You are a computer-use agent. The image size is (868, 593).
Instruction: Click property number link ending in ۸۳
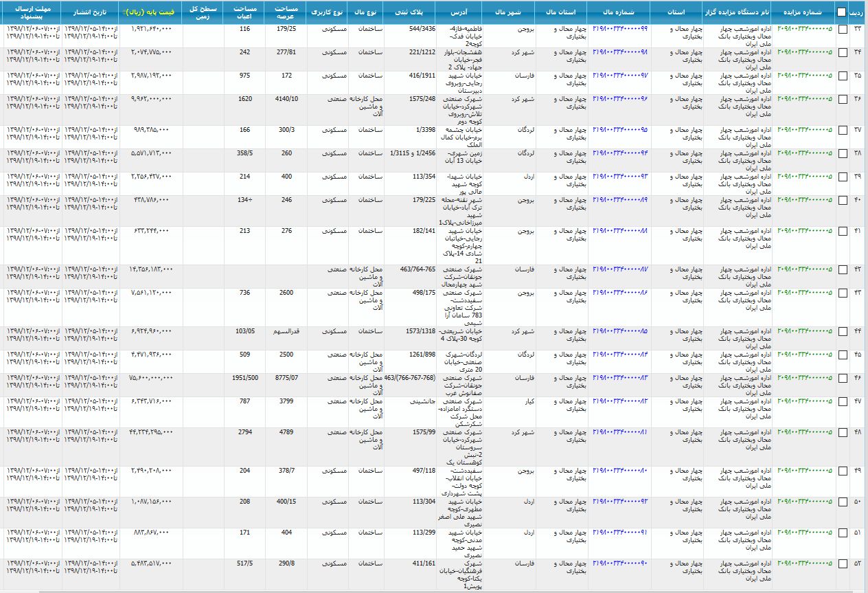point(620,378)
